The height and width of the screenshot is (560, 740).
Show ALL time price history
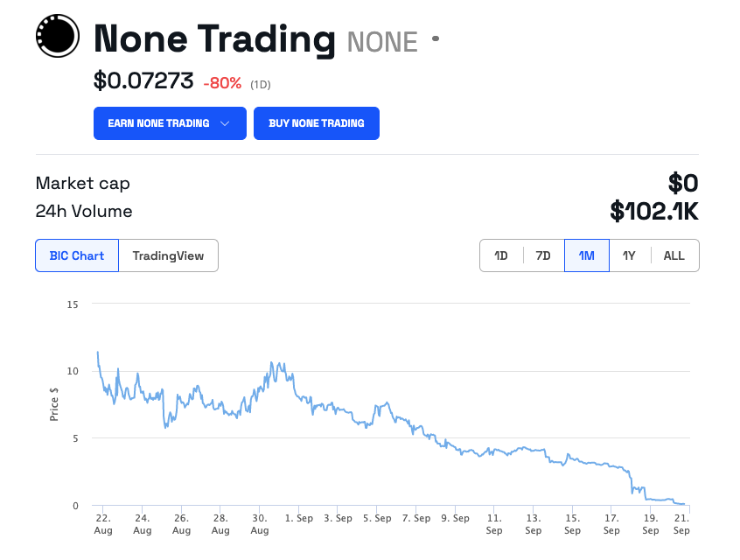674,255
